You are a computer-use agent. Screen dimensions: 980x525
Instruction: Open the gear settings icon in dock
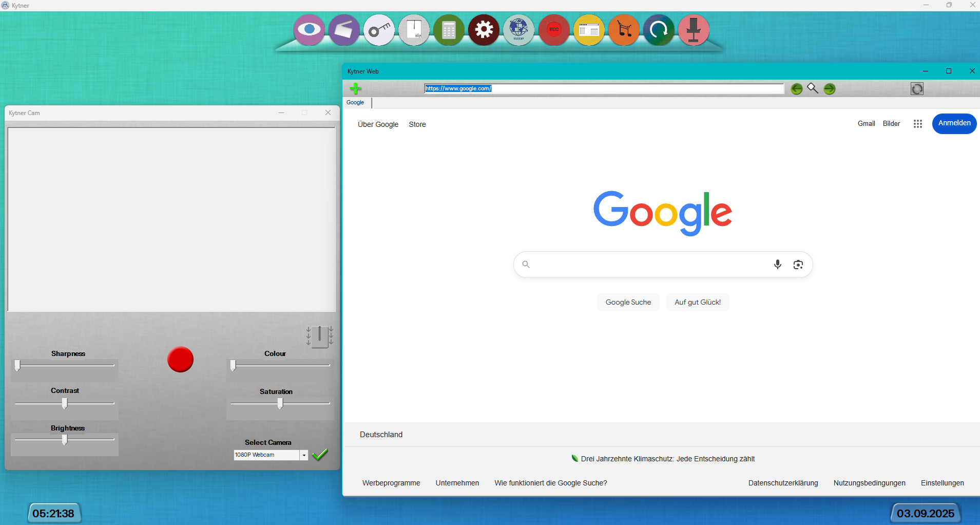pos(484,30)
